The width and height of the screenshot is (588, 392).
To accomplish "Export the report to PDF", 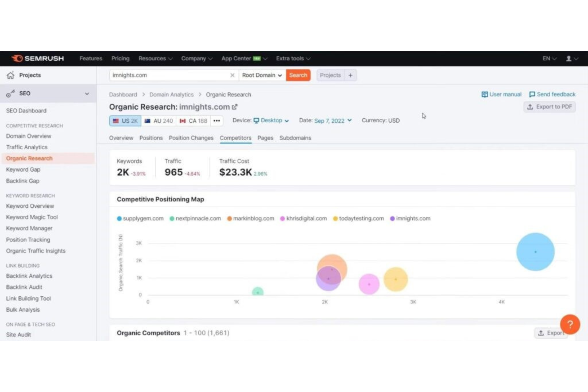I will tap(549, 107).
